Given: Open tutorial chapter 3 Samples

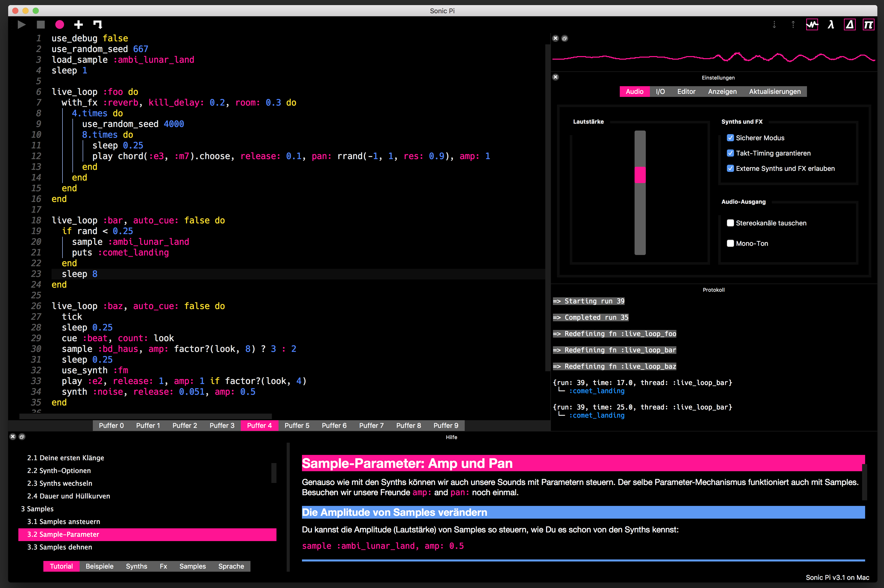Looking at the screenshot, I should pyautogui.click(x=147, y=508).
